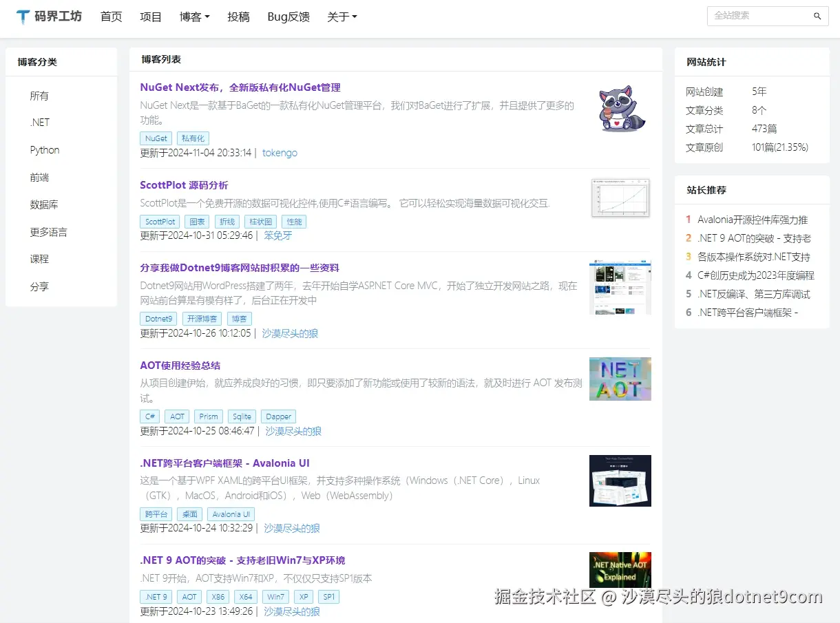Click the X86 tag
840x623 pixels.
click(218, 597)
